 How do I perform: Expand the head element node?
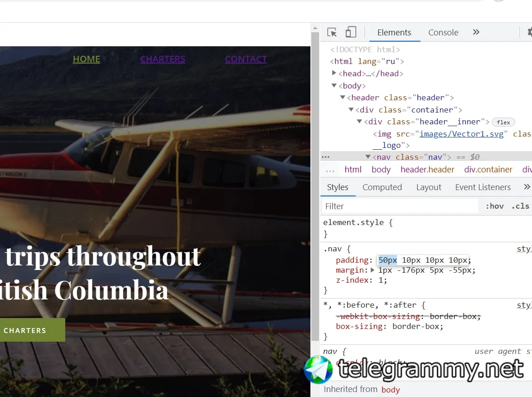(x=334, y=73)
